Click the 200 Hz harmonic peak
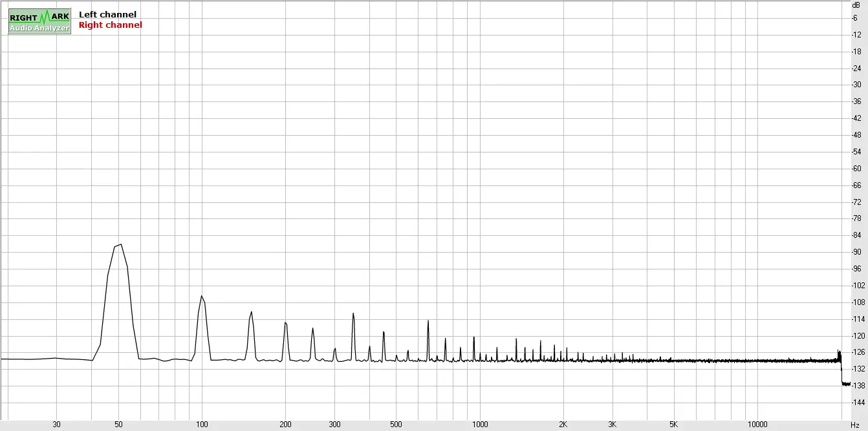The height and width of the screenshot is (431, 868). pyautogui.click(x=285, y=322)
